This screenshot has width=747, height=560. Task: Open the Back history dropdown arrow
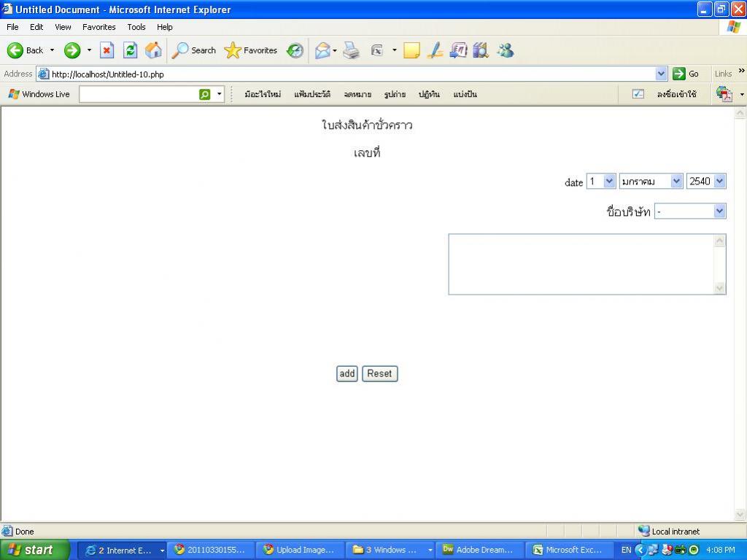coord(52,50)
